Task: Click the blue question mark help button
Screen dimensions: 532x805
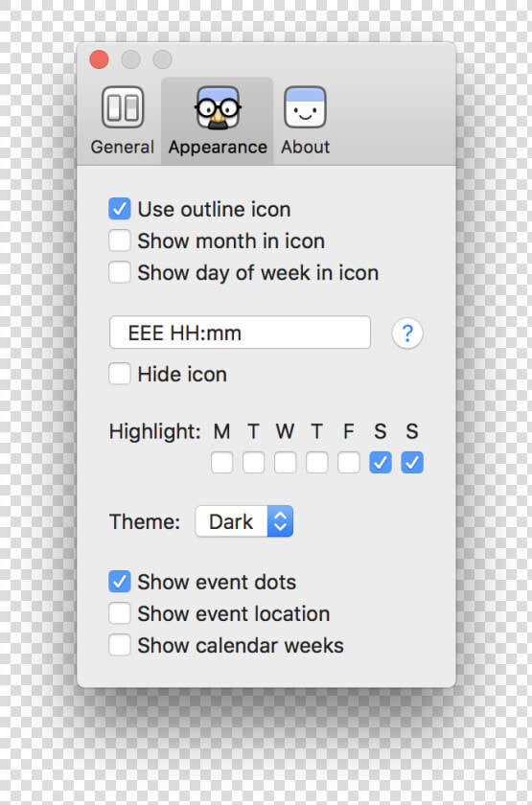Action: (x=407, y=333)
